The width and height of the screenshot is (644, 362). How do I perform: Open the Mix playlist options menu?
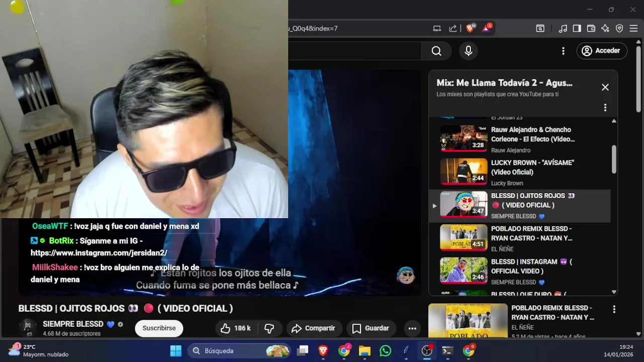point(605,108)
